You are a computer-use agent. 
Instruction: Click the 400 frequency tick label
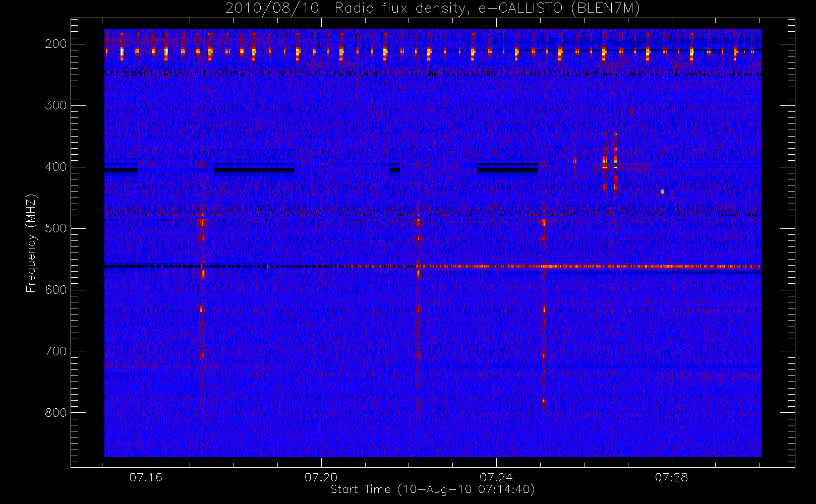[56, 167]
